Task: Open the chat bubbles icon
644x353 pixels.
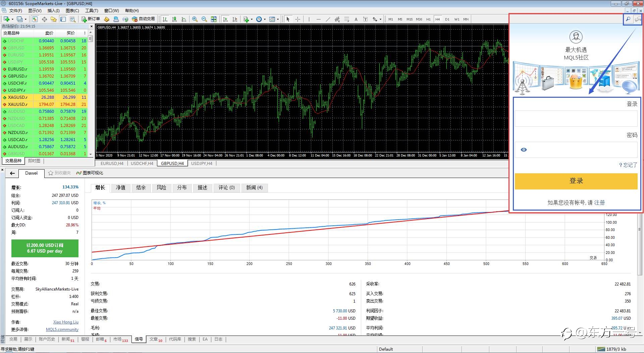Action: 638,19
